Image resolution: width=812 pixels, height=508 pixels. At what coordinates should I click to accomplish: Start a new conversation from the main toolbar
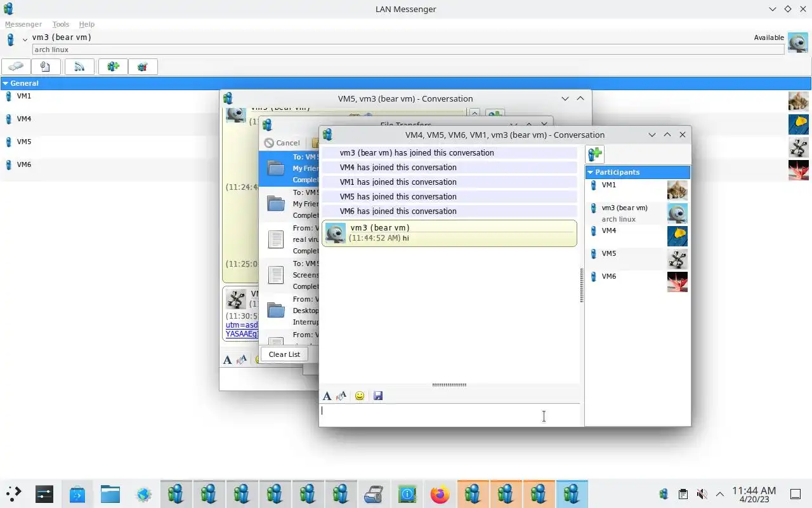pyautogui.click(x=16, y=67)
